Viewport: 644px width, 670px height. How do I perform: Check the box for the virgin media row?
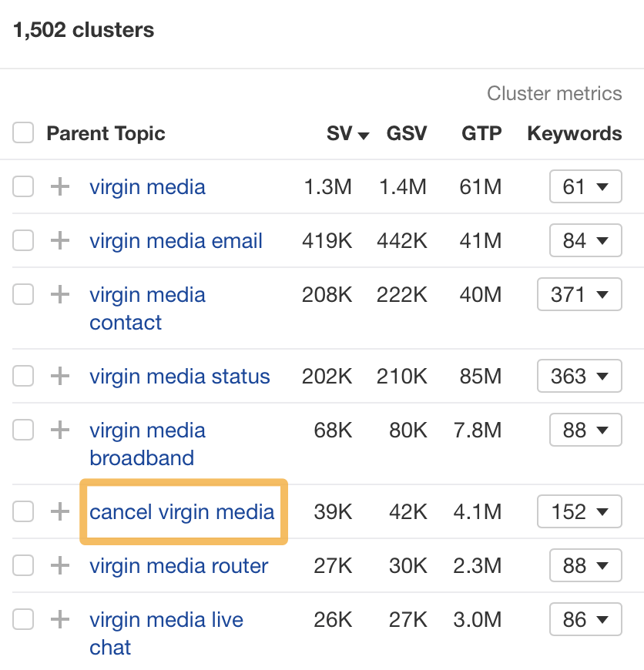pyautogui.click(x=23, y=186)
